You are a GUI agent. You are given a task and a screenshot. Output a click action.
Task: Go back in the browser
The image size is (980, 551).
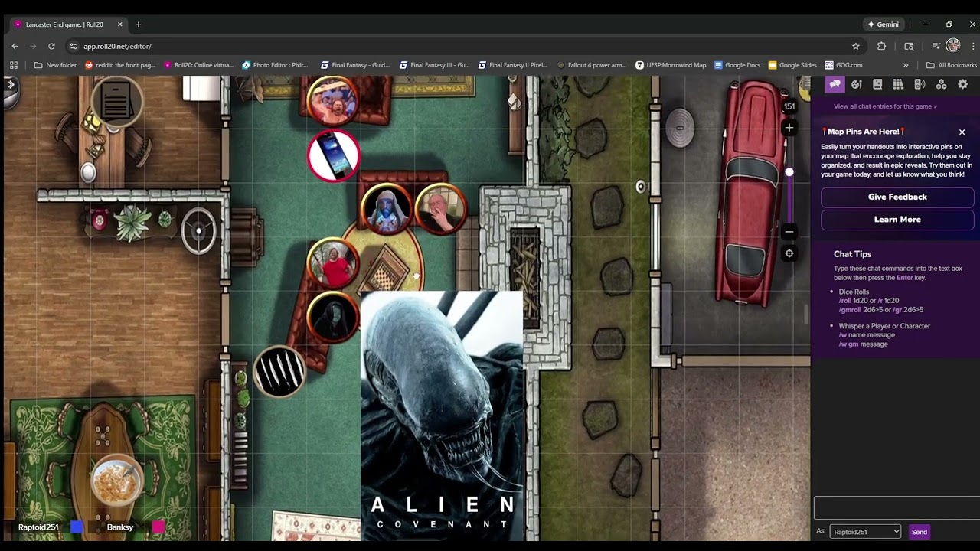coord(15,46)
